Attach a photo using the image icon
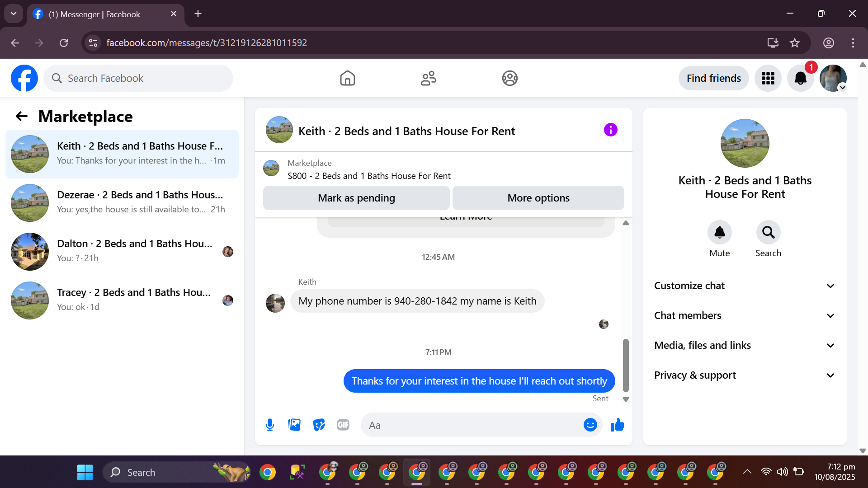This screenshot has height=488, width=868. 294,425
